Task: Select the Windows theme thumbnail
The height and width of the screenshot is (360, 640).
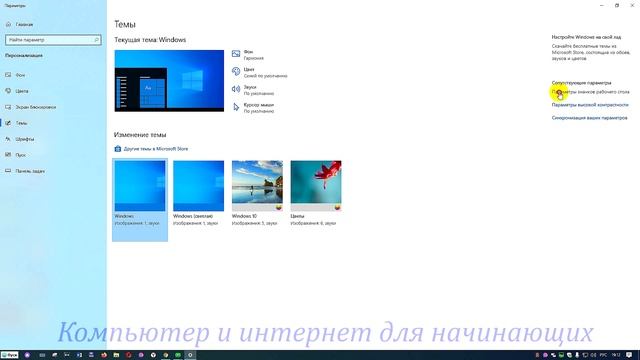Action: point(140,200)
